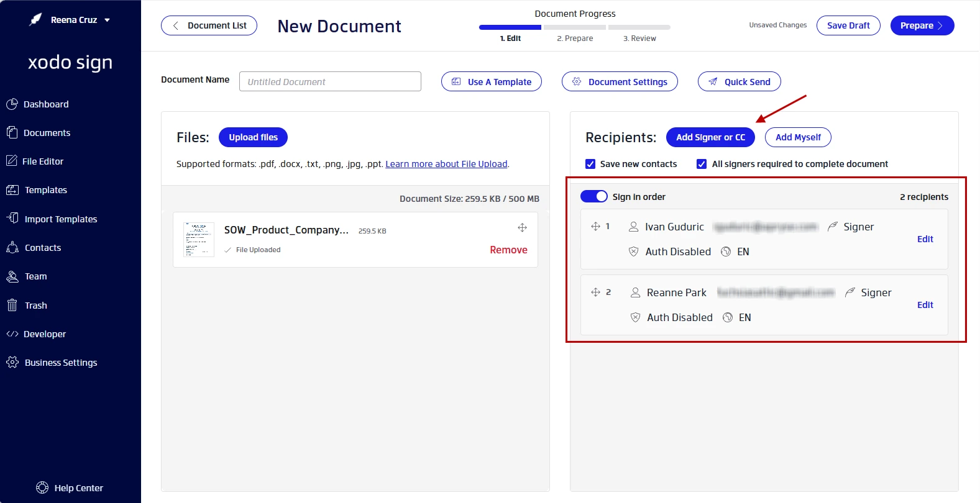
Task: Edit recipient Ivan Guduric
Action: click(925, 239)
